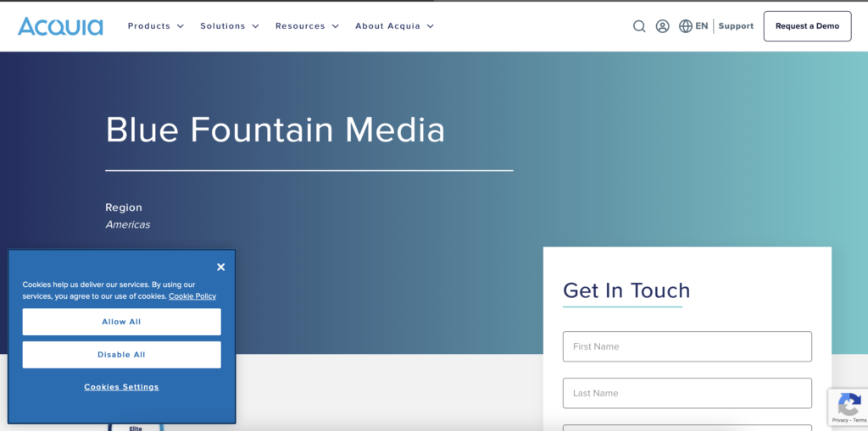Focus the First Name field
The image size is (868, 431).
(687, 346)
